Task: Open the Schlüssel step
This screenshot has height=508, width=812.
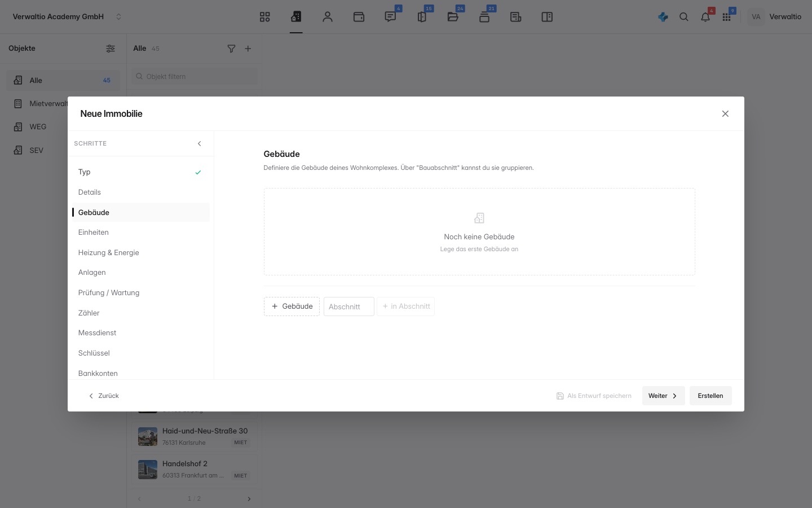Action: pyautogui.click(x=140, y=353)
